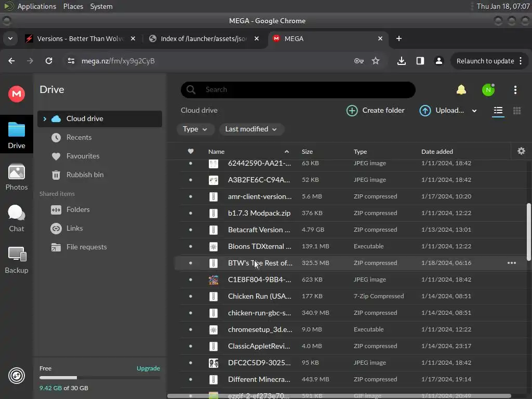Toggle favourite dot for ClassicAppletRevi row

(x=191, y=346)
